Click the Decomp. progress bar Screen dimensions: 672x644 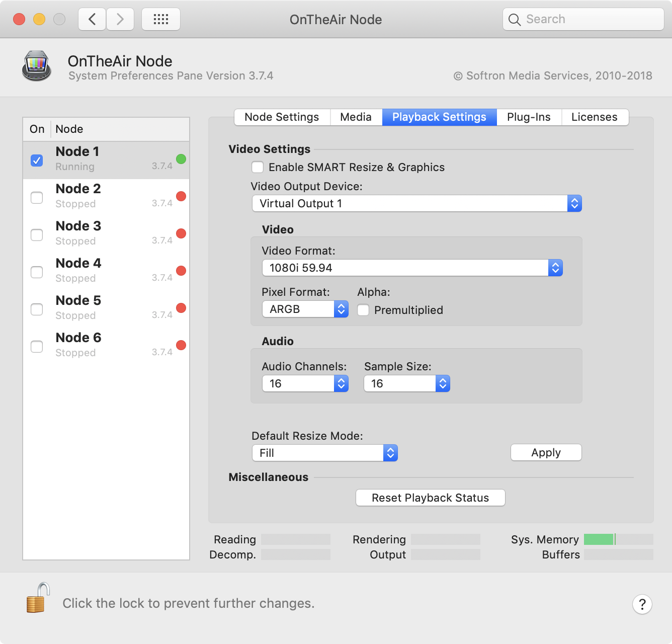click(x=296, y=554)
